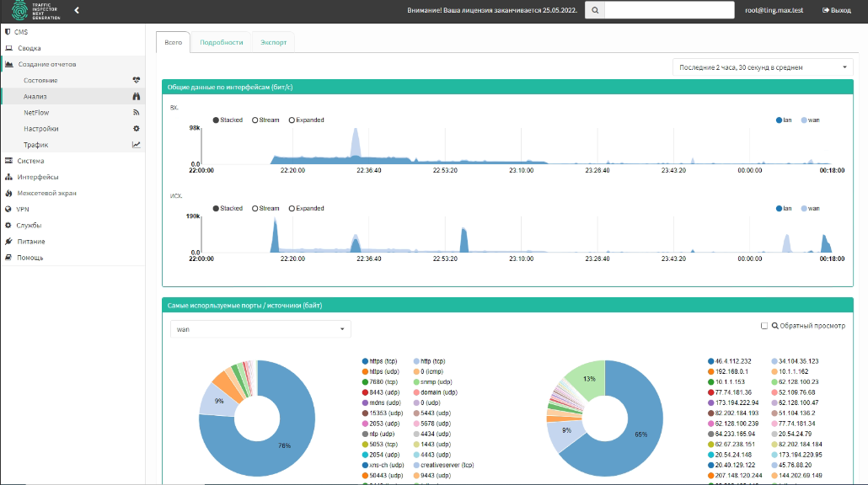
Task: Expand the Межсетевой экран menu section
Action: coord(46,193)
